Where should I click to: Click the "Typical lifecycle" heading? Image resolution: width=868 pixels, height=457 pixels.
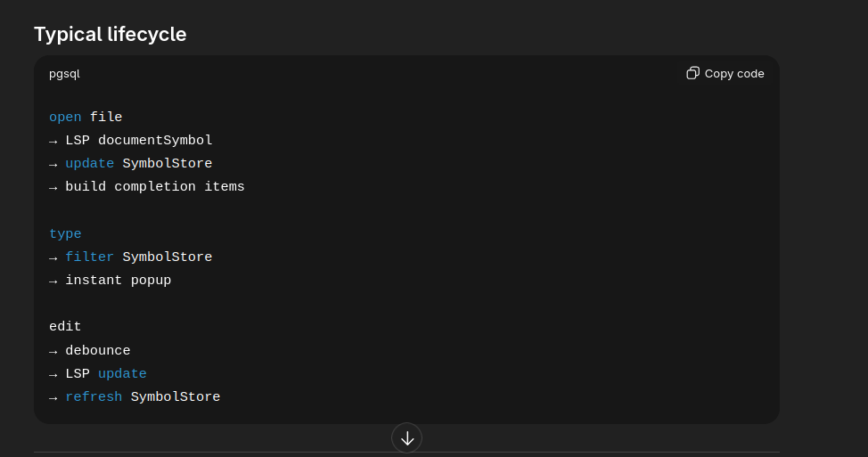point(111,35)
